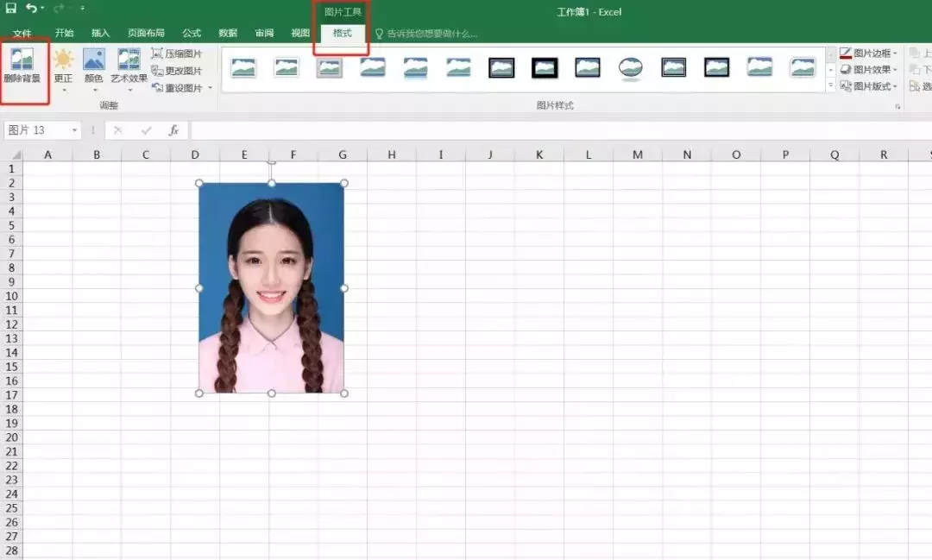Switch to the Formulas (公式) tab
This screenshot has width=932, height=560.
(x=192, y=34)
